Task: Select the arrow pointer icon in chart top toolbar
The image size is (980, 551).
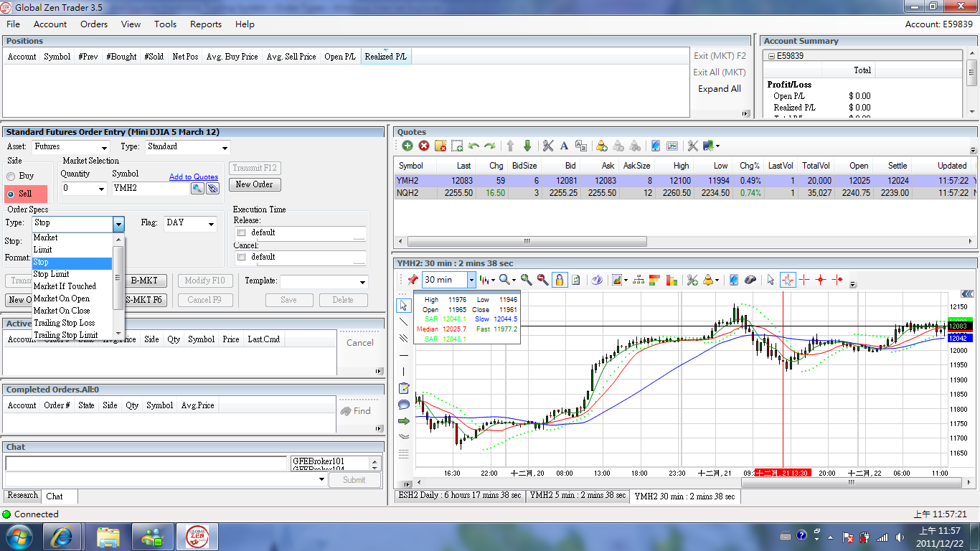Action: 771,280
